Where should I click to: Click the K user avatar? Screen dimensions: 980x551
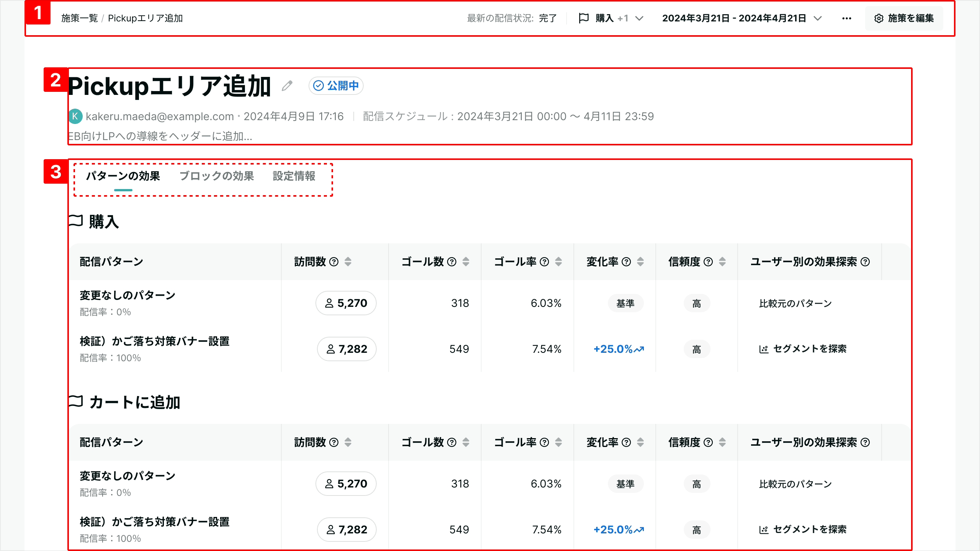(75, 116)
